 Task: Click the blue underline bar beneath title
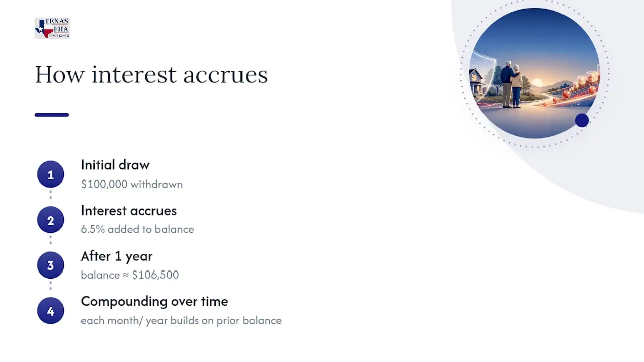(52, 115)
